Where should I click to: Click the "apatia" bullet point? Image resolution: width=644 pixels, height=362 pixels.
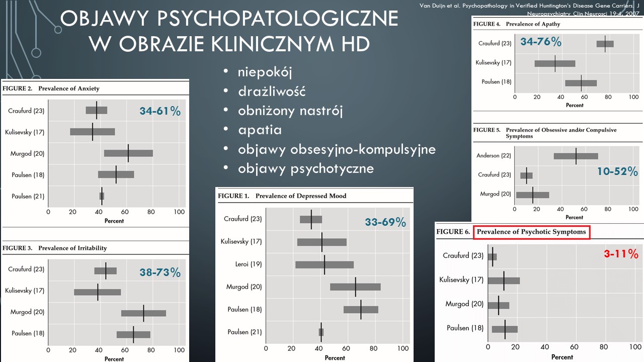point(260,130)
